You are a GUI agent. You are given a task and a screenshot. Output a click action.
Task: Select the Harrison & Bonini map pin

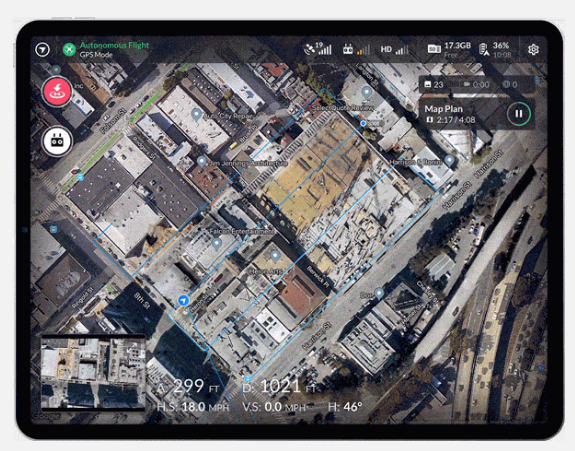coord(450,160)
